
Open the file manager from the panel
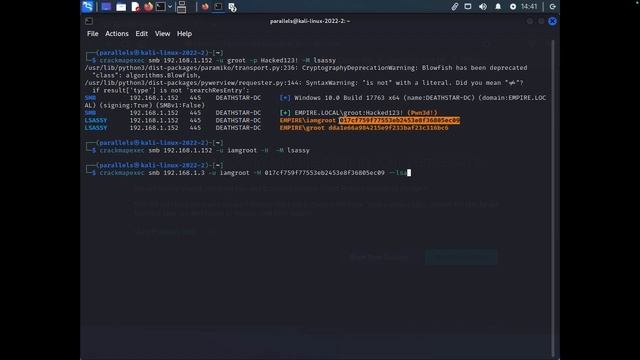coord(121,7)
